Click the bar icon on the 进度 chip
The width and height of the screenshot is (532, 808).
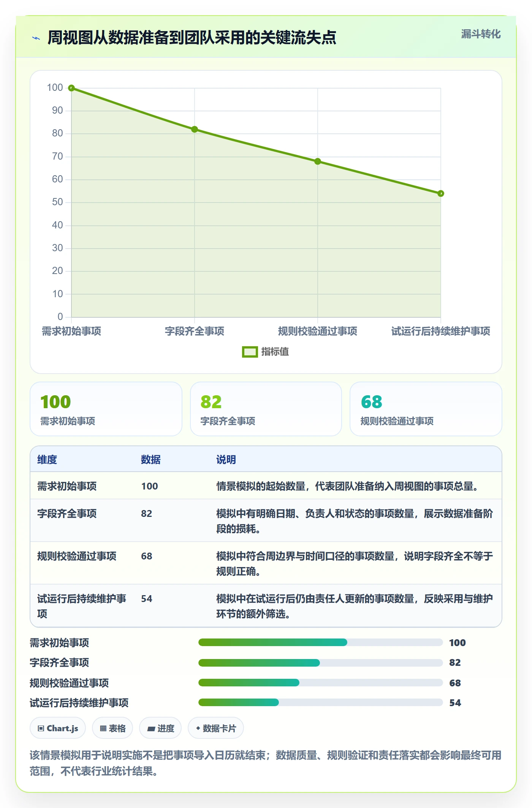(x=151, y=729)
